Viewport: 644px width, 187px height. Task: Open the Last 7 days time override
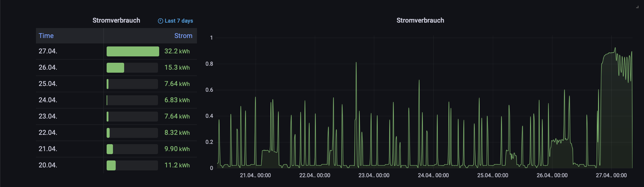[175, 21]
